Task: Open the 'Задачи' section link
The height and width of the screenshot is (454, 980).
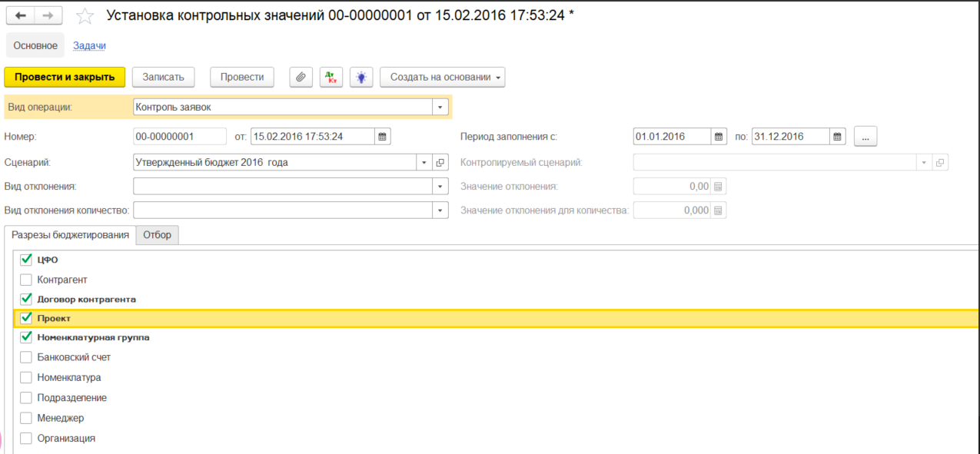Action: [x=89, y=45]
